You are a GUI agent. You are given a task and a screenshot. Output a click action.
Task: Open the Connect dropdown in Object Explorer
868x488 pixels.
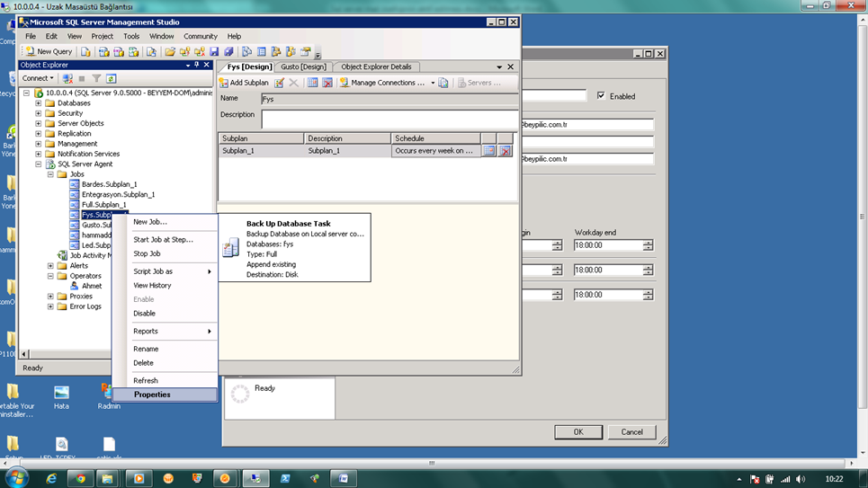tap(39, 78)
